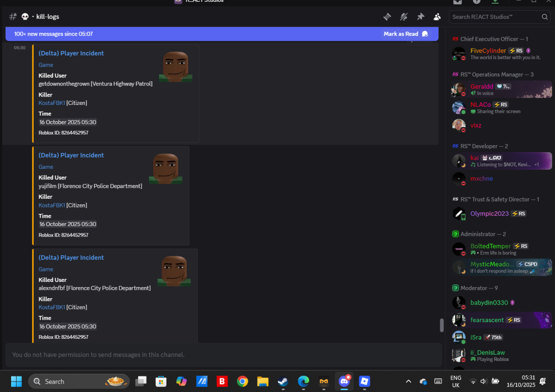The height and width of the screenshot is (392, 555).
Task: Open the ENG UK language selector
Action: click(455, 381)
